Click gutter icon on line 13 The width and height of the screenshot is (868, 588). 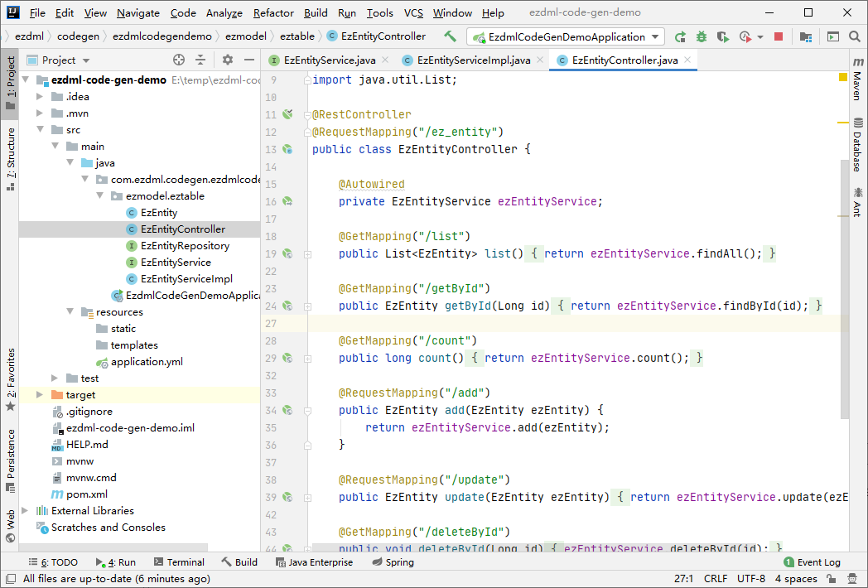tap(287, 149)
